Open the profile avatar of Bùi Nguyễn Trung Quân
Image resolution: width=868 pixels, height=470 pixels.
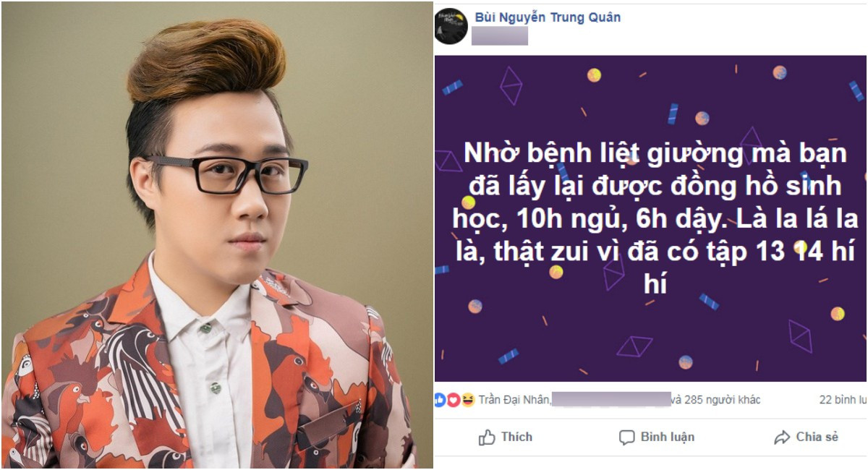pyautogui.click(x=451, y=27)
